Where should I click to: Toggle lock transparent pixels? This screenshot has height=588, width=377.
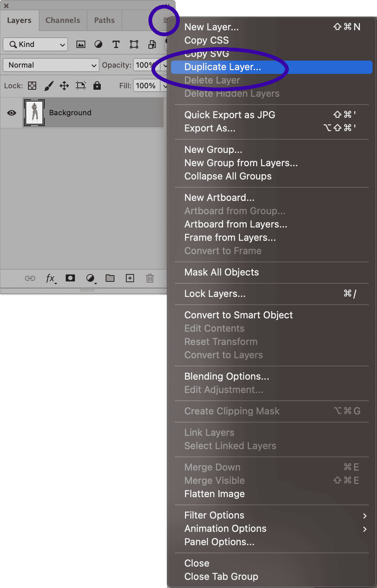pyautogui.click(x=32, y=86)
